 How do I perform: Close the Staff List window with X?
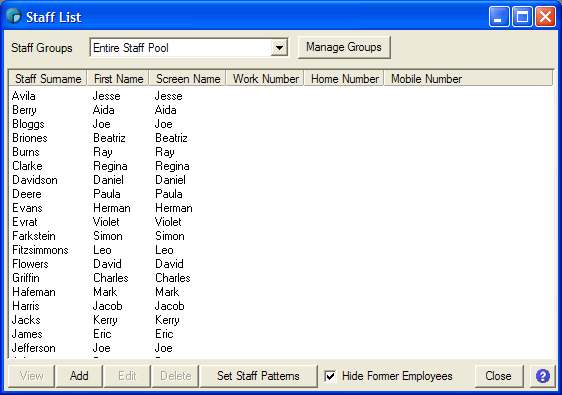(545, 17)
